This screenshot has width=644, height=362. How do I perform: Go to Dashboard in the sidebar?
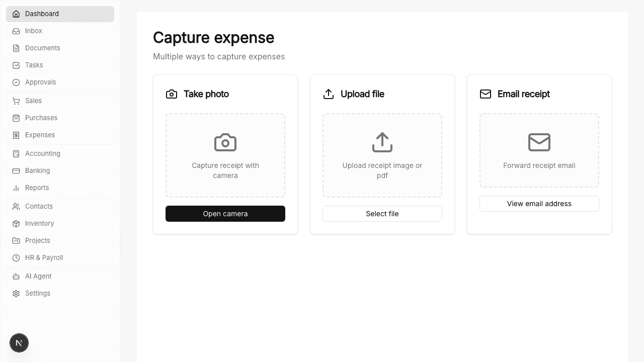[x=42, y=14]
